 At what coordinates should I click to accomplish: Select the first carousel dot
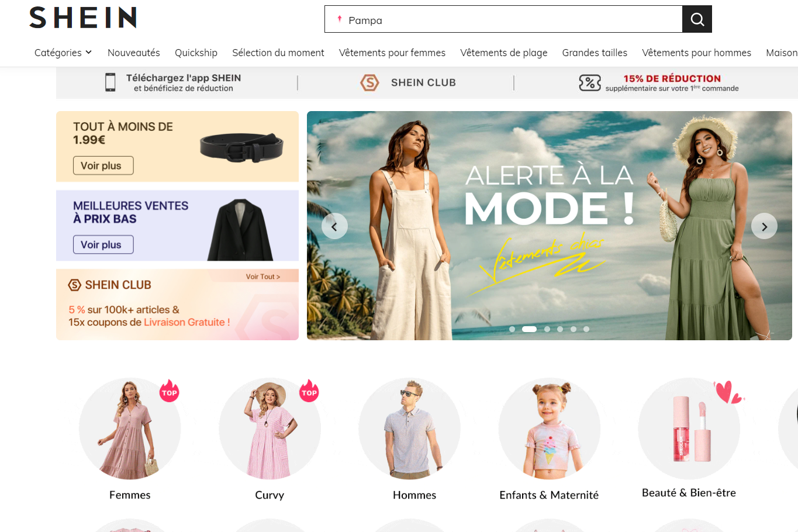click(512, 329)
